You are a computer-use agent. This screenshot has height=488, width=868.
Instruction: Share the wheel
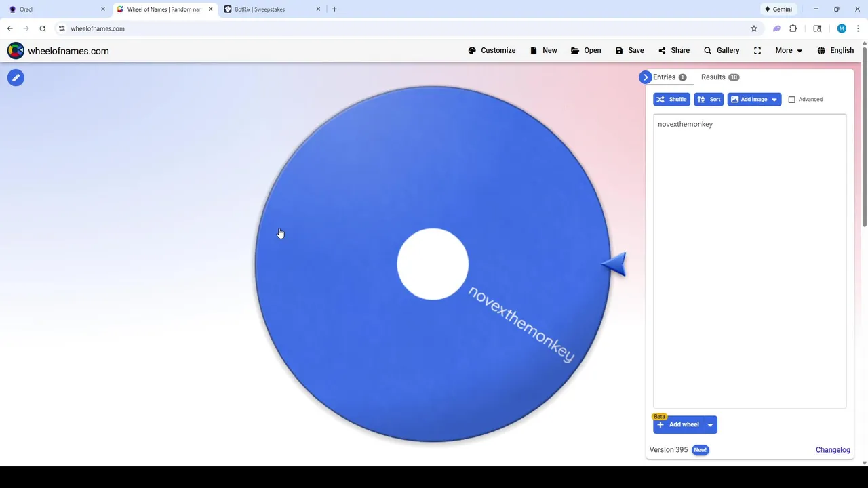coord(673,51)
